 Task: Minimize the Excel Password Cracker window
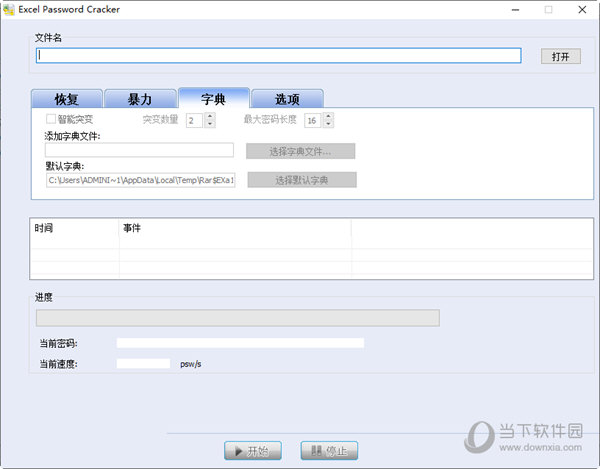coord(515,10)
